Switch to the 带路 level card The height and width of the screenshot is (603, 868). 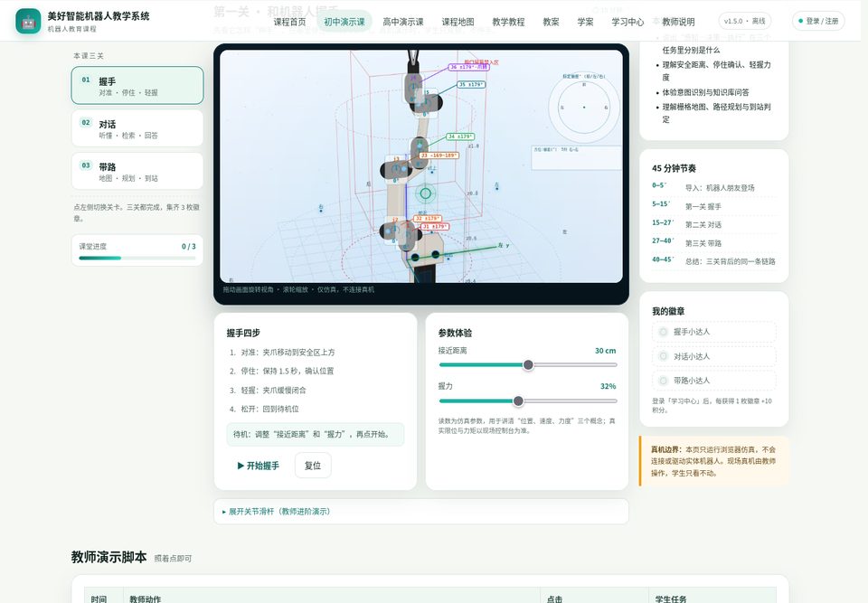point(137,171)
